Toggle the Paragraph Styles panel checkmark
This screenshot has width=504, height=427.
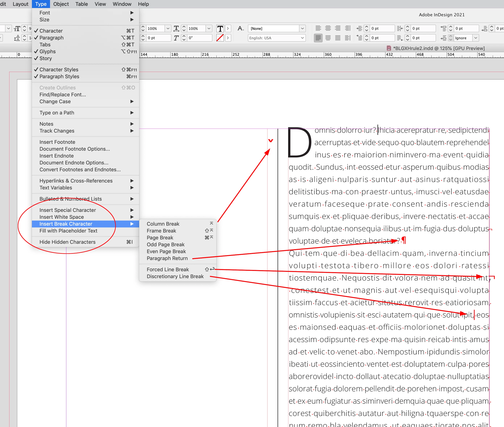point(59,76)
